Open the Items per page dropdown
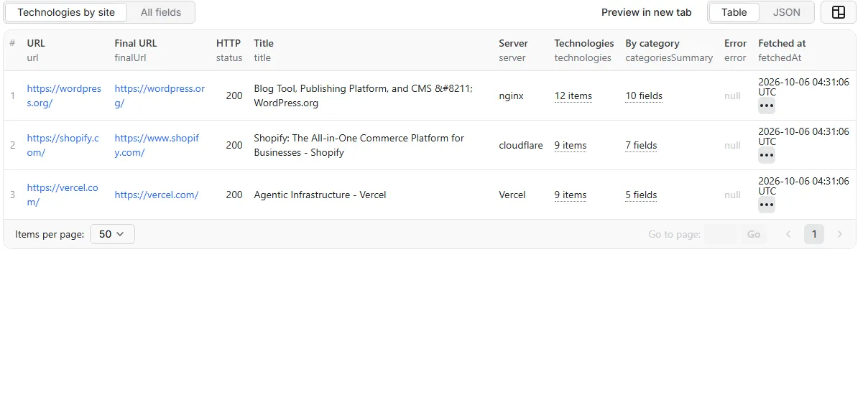The width and height of the screenshot is (868, 420). pyautogui.click(x=112, y=234)
